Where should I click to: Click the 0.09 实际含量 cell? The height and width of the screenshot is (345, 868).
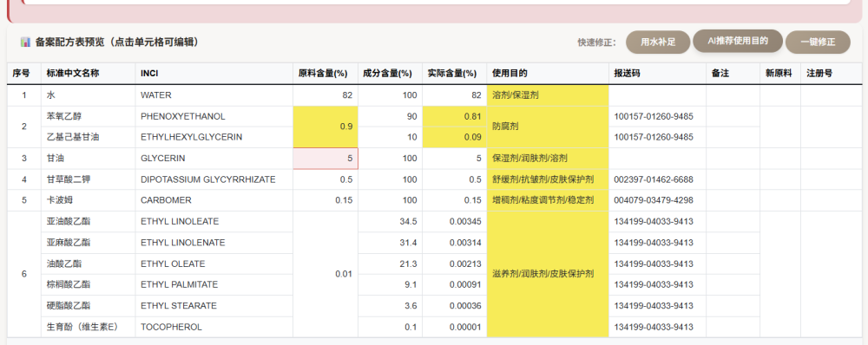[x=455, y=137]
